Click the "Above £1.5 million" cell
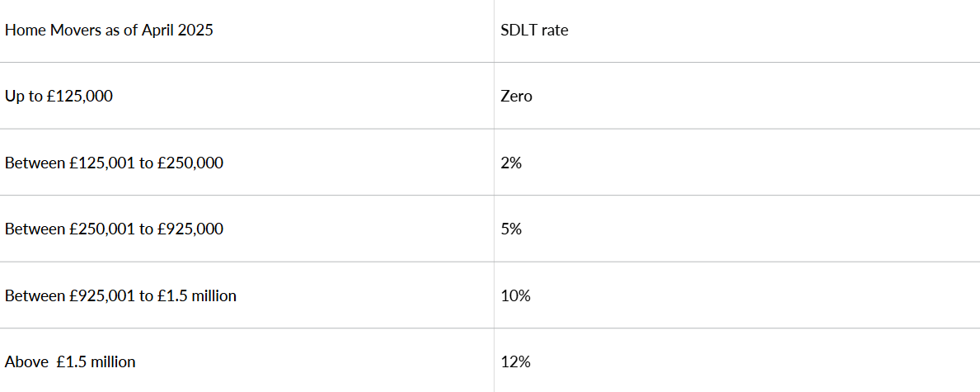The image size is (980, 392). click(x=70, y=361)
